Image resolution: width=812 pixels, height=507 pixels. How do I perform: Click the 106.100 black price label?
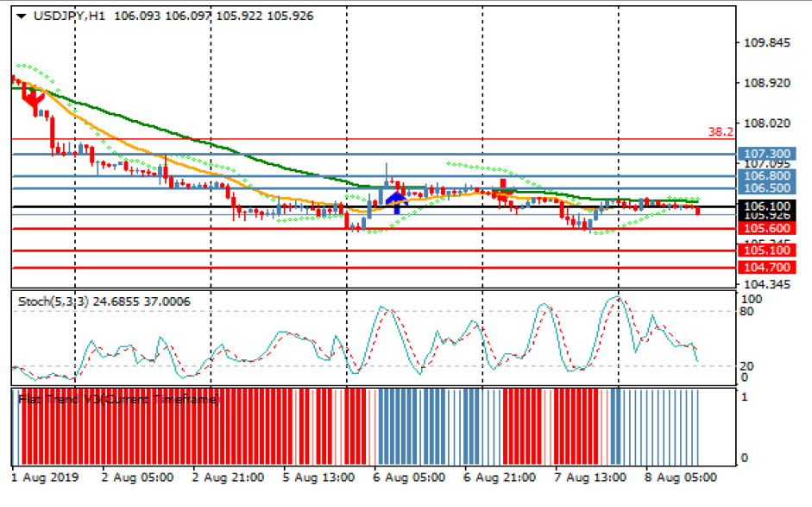click(766, 206)
